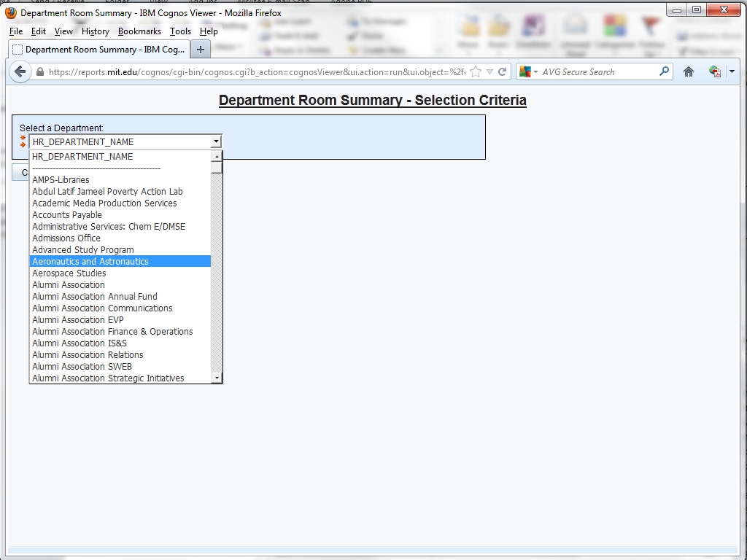This screenshot has height=560, width=747.
Task: Reload the page with the refresh icon
Action: coord(502,71)
